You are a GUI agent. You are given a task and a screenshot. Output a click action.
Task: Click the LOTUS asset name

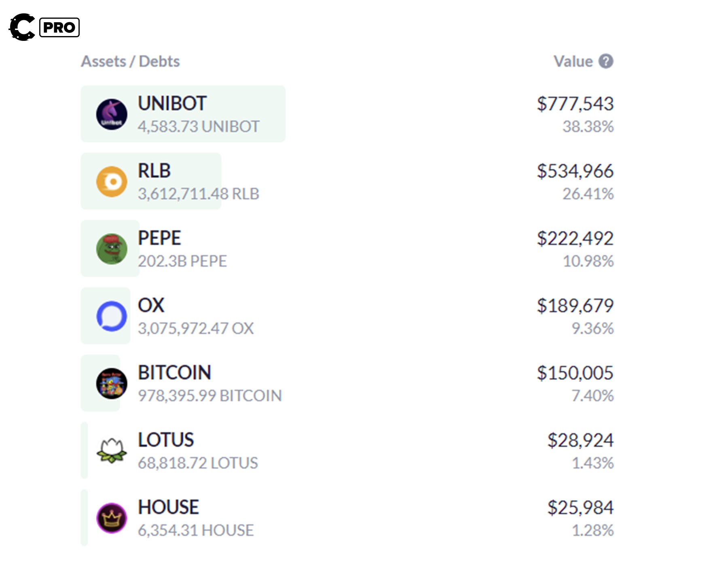pos(166,440)
